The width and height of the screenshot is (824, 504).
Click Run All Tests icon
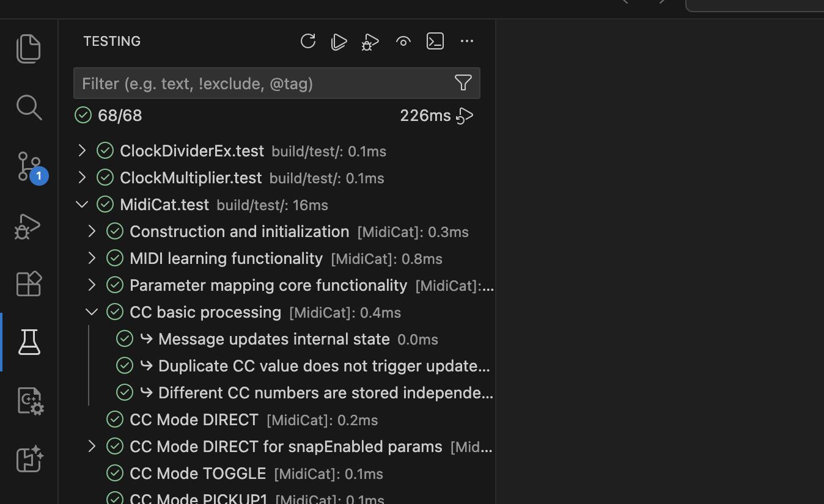339,42
